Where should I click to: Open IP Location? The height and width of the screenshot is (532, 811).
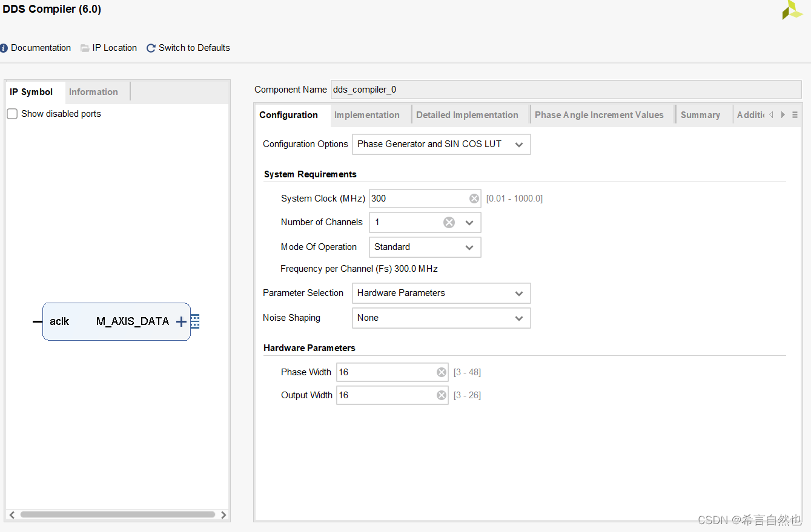click(114, 48)
